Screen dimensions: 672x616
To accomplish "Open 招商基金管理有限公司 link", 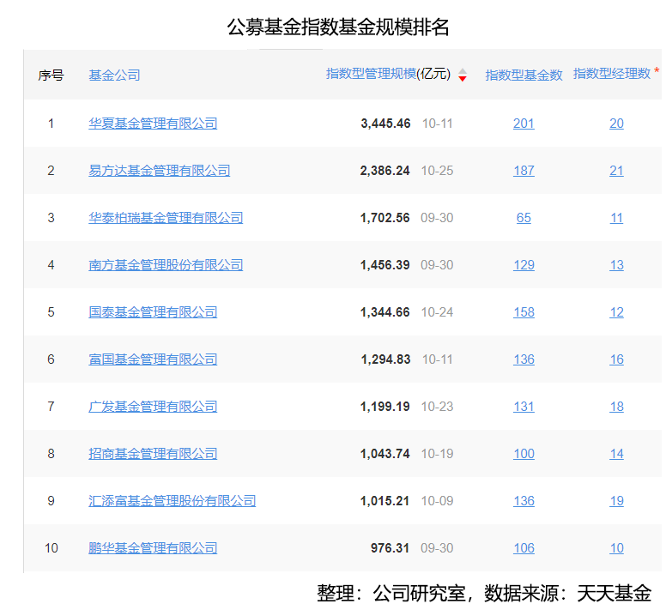I will point(153,453).
